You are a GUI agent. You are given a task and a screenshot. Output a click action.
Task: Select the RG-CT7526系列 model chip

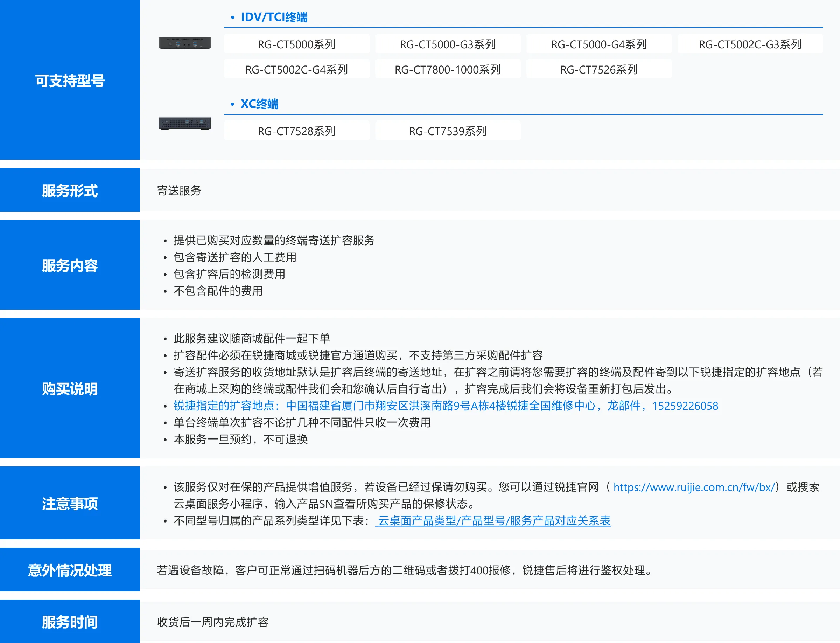pyautogui.click(x=598, y=70)
